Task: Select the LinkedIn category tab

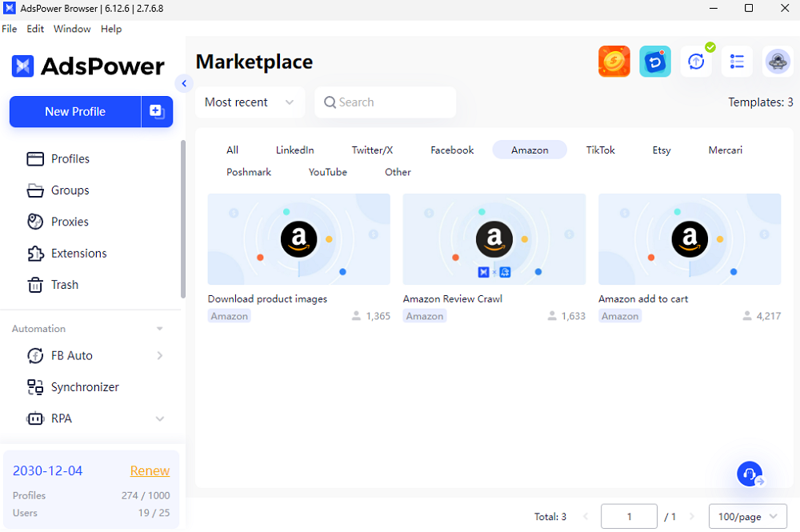Action: point(295,150)
